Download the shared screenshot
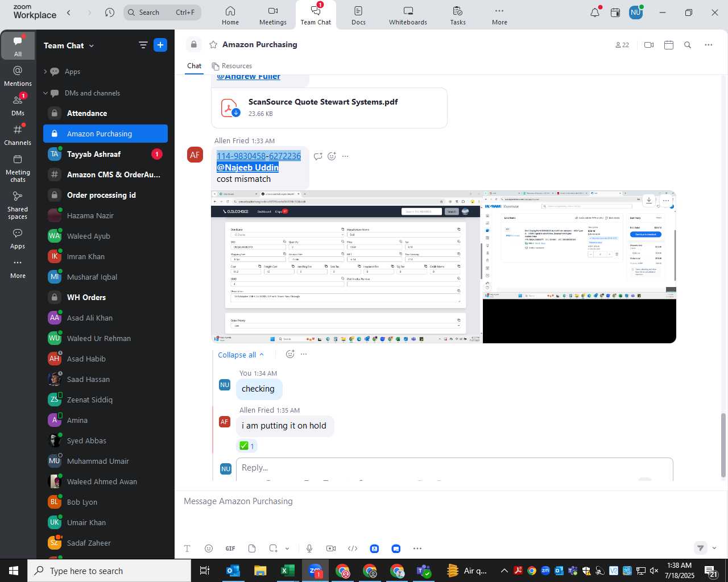Viewport: 728px width, 582px height. tap(649, 200)
